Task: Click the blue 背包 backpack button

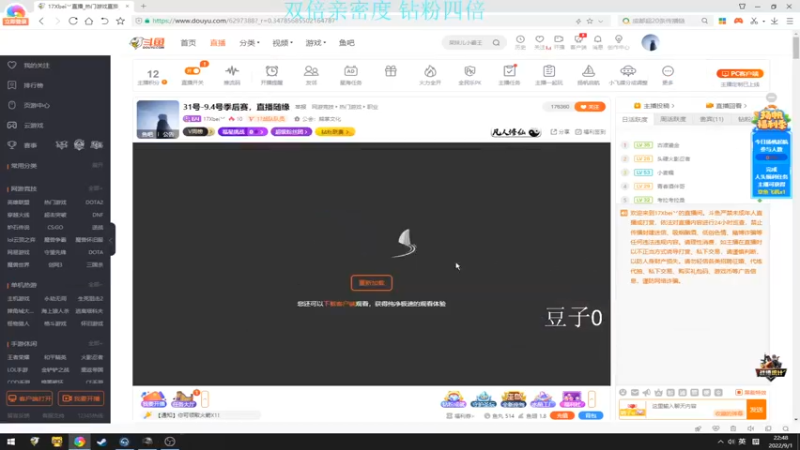Action: 591,416
